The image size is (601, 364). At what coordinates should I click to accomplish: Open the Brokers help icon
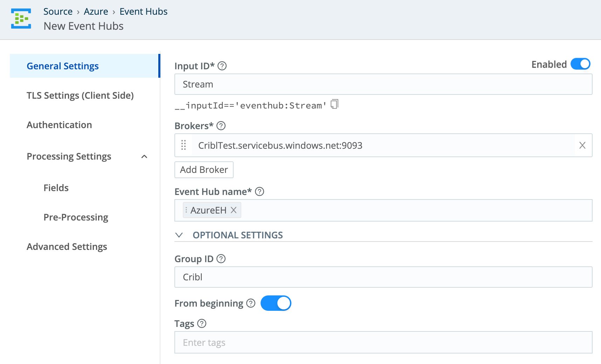[221, 126]
